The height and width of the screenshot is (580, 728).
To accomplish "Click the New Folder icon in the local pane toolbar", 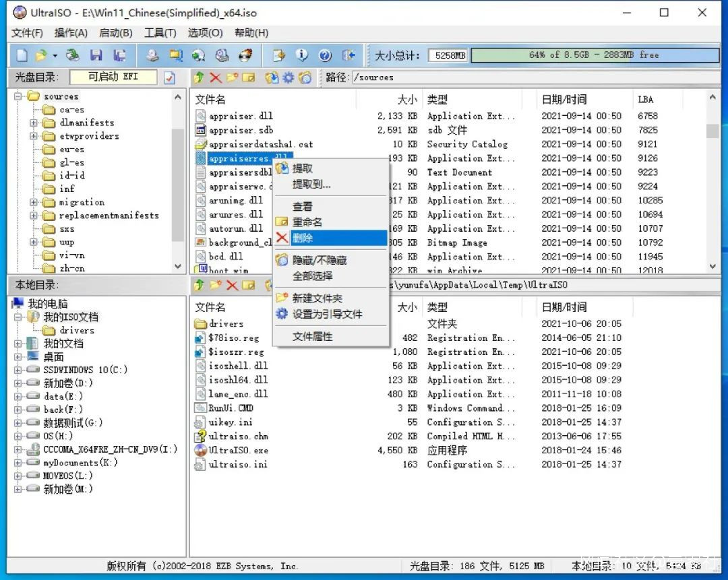I will point(216,285).
